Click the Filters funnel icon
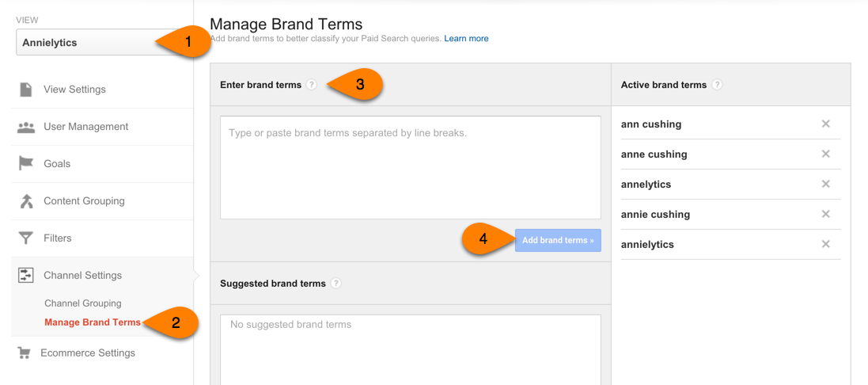The width and height of the screenshot is (868, 385). [x=26, y=238]
